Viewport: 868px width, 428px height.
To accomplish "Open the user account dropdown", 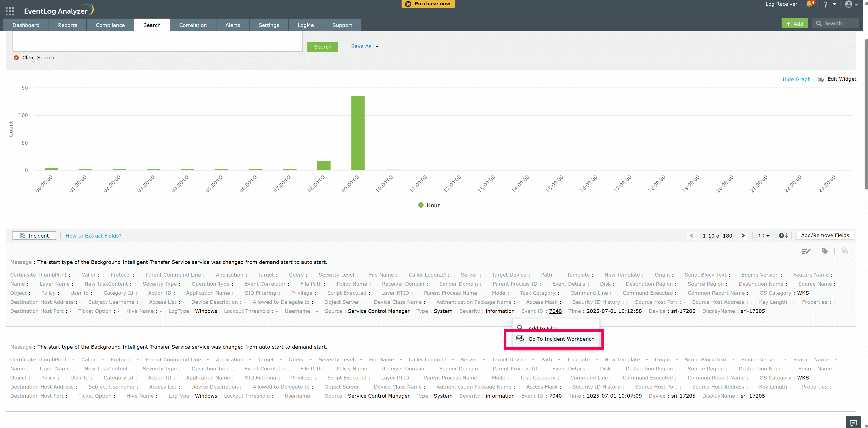I will coord(851,4).
